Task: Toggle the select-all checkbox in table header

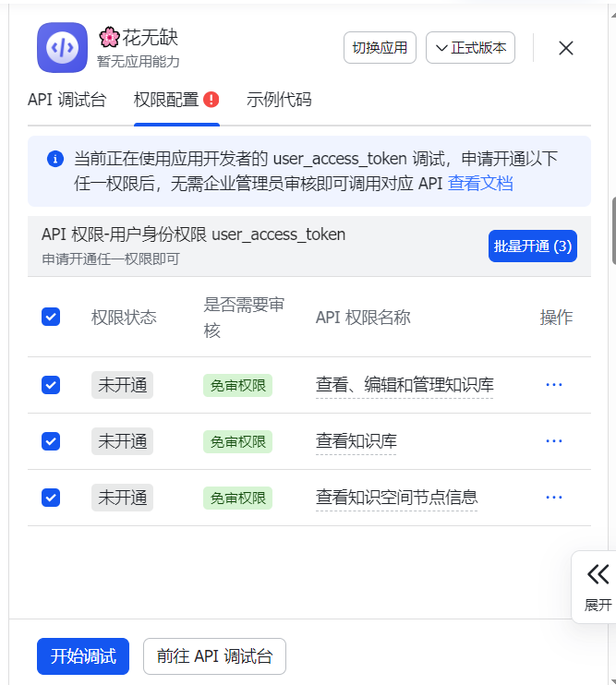Action: coord(51,317)
